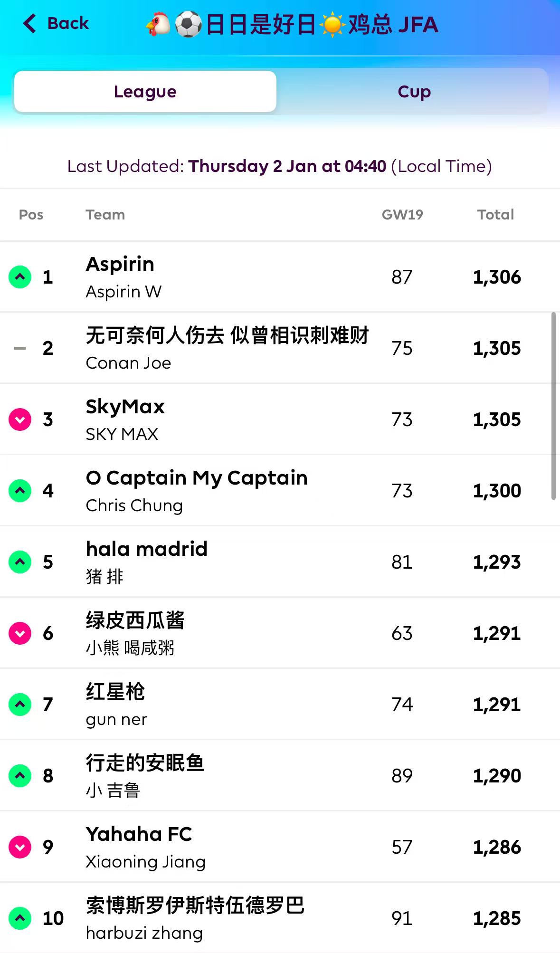
Task: Open the Aspirin team entry
Action: [x=120, y=264]
